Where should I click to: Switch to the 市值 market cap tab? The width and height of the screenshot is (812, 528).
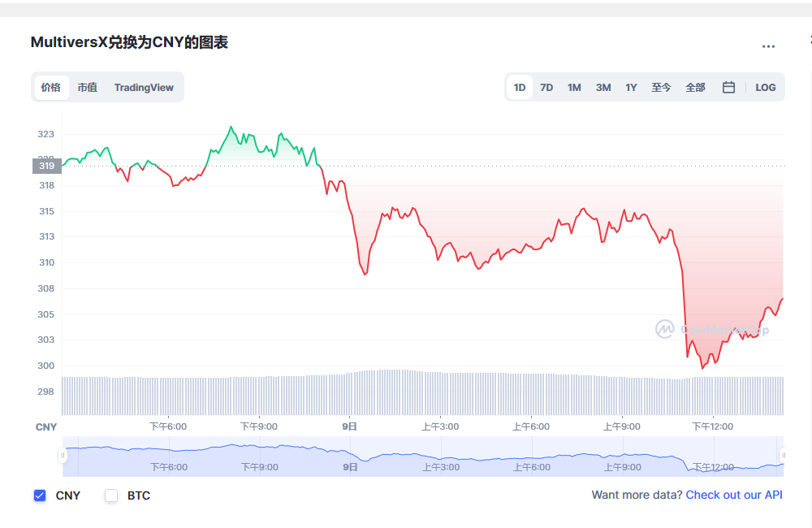coord(88,87)
